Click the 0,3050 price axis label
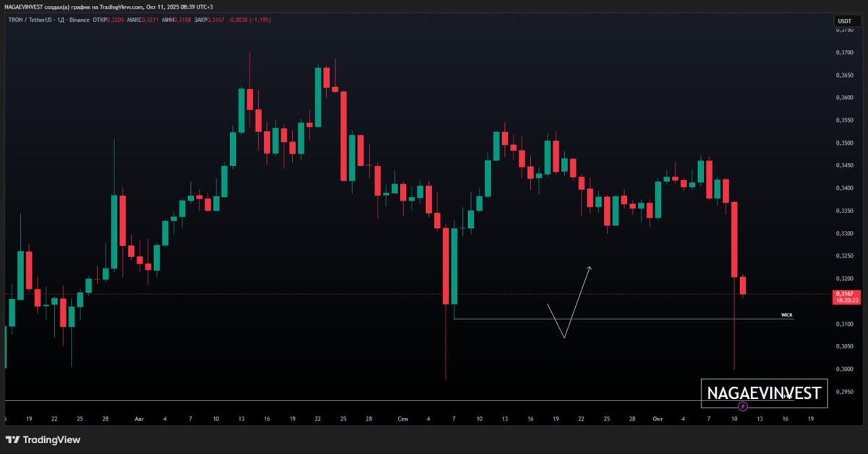 pyautogui.click(x=845, y=347)
